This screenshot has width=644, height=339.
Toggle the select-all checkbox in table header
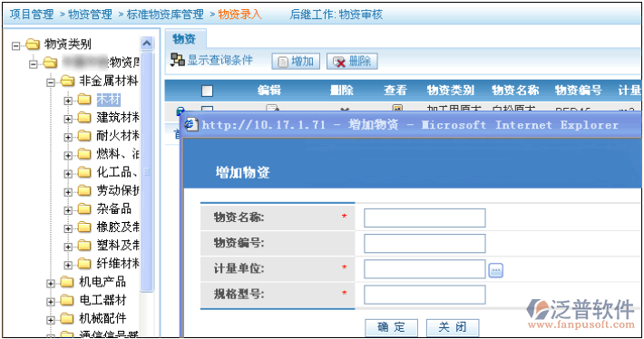tap(207, 91)
